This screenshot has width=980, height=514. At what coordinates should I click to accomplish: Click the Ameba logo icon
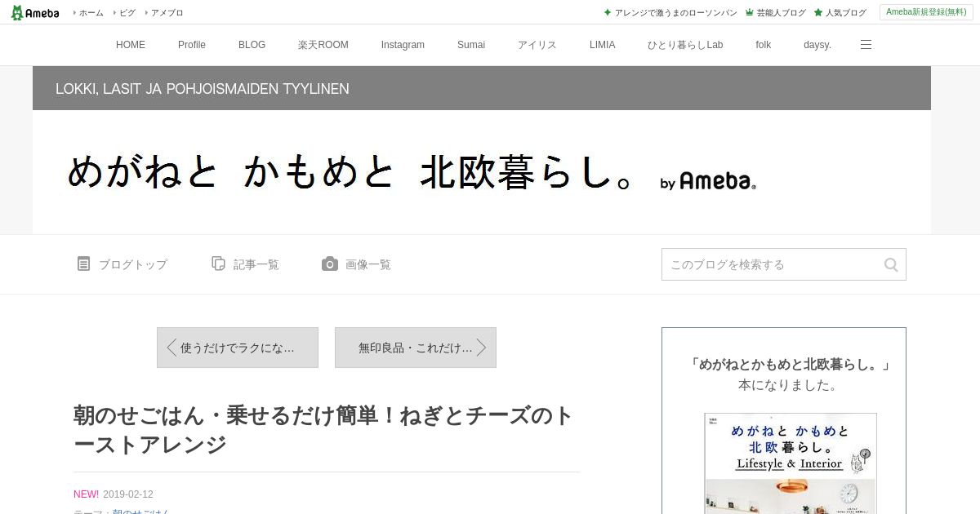[35, 12]
